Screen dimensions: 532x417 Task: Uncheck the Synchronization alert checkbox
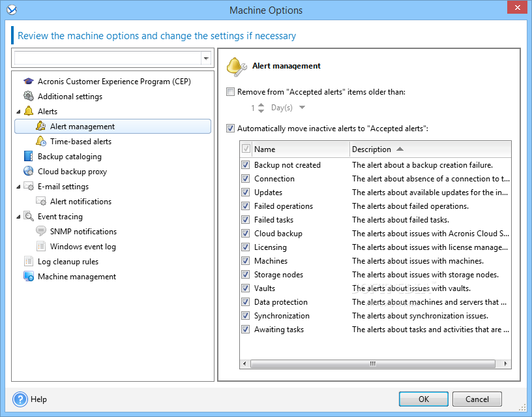246,316
